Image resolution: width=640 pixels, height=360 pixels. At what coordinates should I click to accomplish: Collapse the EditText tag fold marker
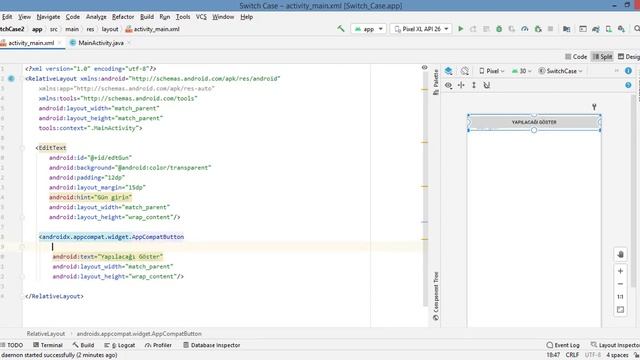22,148
